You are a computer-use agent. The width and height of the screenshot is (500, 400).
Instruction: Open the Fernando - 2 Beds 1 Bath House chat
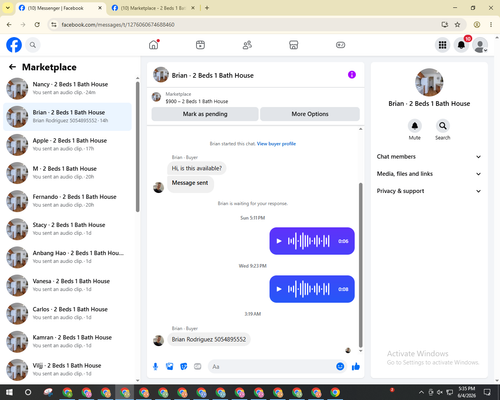pos(67,201)
